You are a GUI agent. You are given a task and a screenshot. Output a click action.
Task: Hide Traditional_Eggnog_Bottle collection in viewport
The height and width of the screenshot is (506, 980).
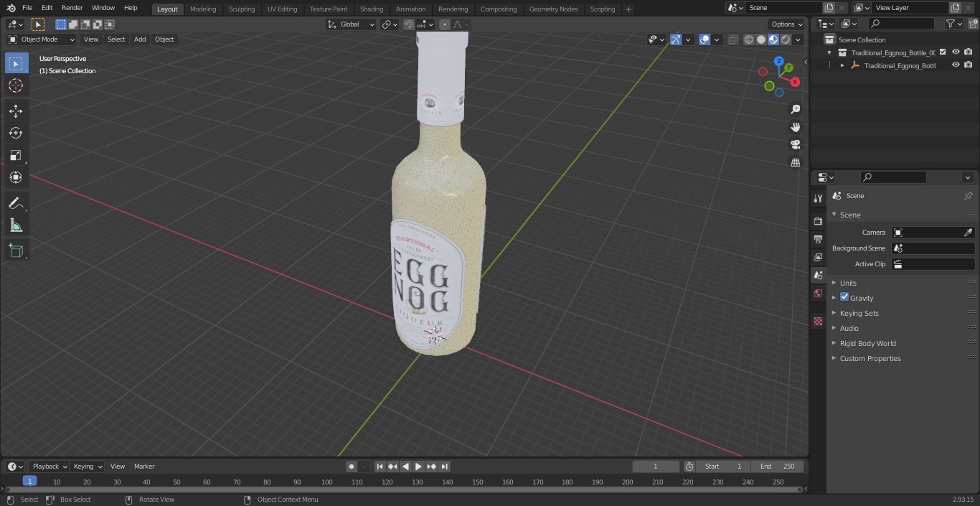click(956, 52)
